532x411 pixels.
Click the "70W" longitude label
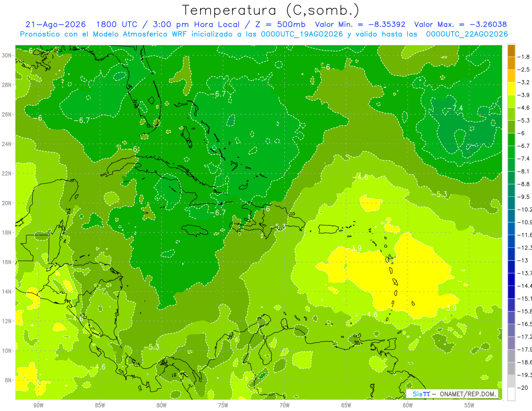tap(285, 405)
